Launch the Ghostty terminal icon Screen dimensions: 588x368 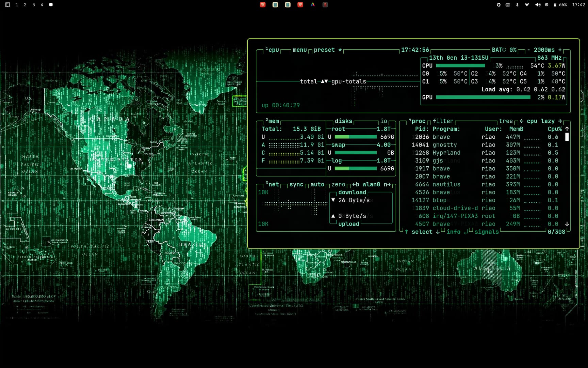click(275, 5)
